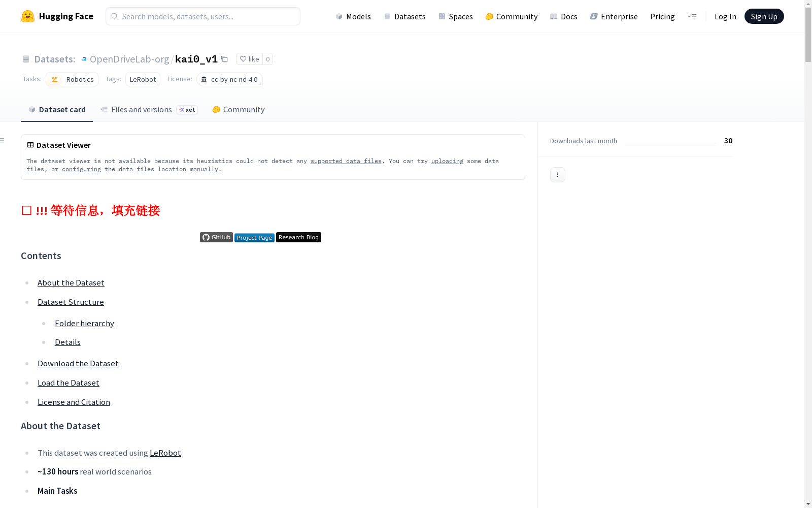This screenshot has height=508, width=812.
Task: Jump to Dataset Structure section
Action: [x=71, y=302]
